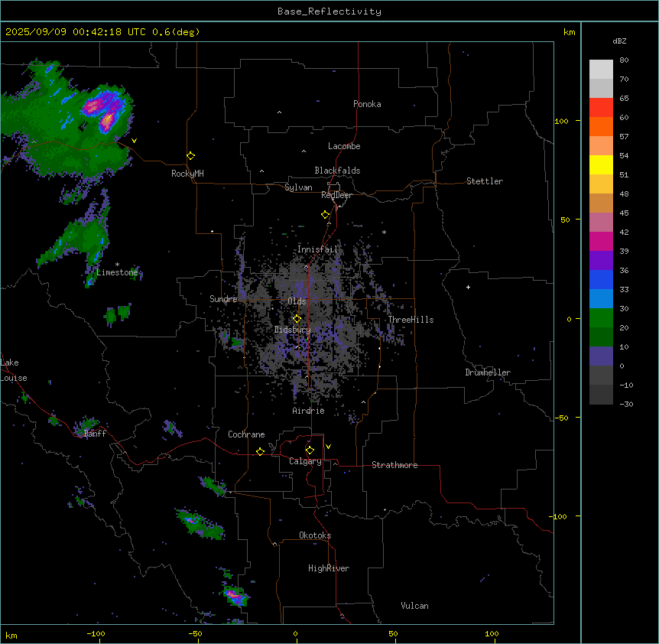This screenshot has width=659, height=644.
Task: Click the Sylvan label
Action: (298, 187)
